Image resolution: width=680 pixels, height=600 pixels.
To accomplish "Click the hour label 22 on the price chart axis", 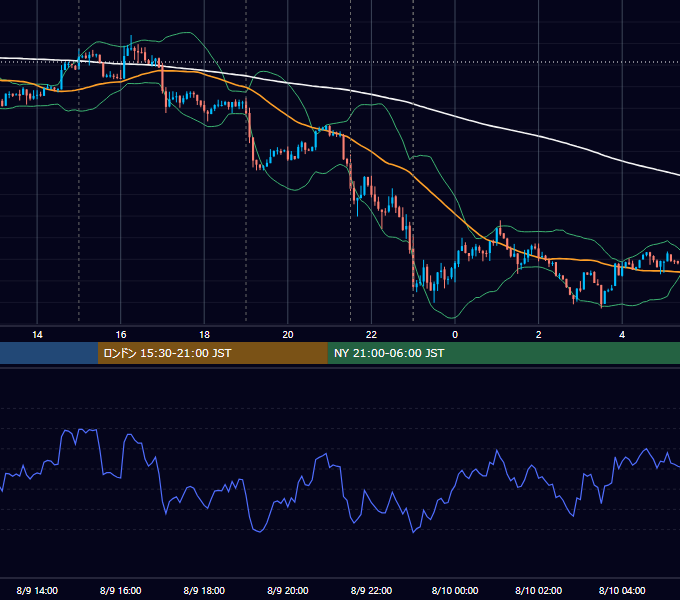I will (371, 335).
